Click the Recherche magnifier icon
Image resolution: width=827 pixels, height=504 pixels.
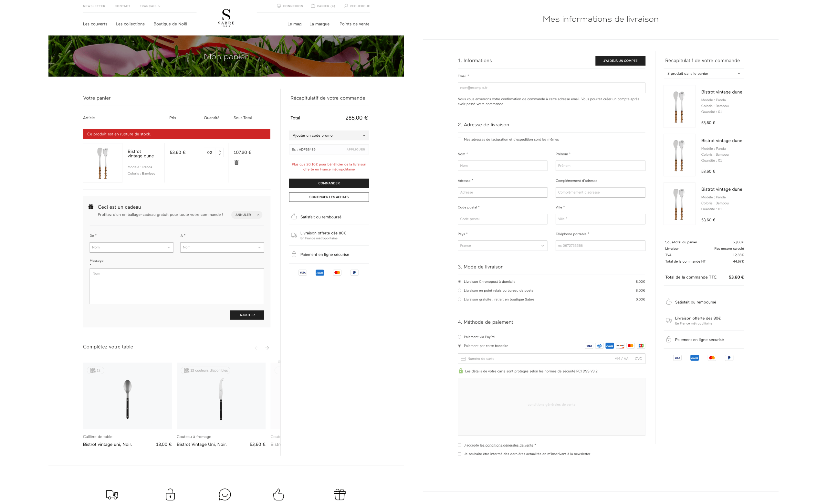[346, 6]
